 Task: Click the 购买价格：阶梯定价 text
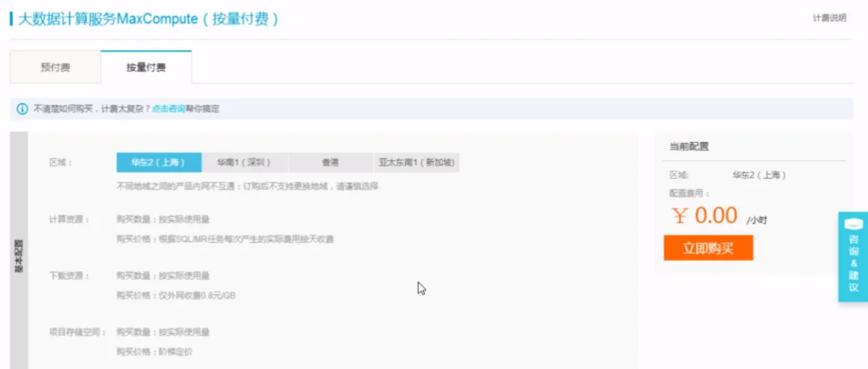pos(155,352)
